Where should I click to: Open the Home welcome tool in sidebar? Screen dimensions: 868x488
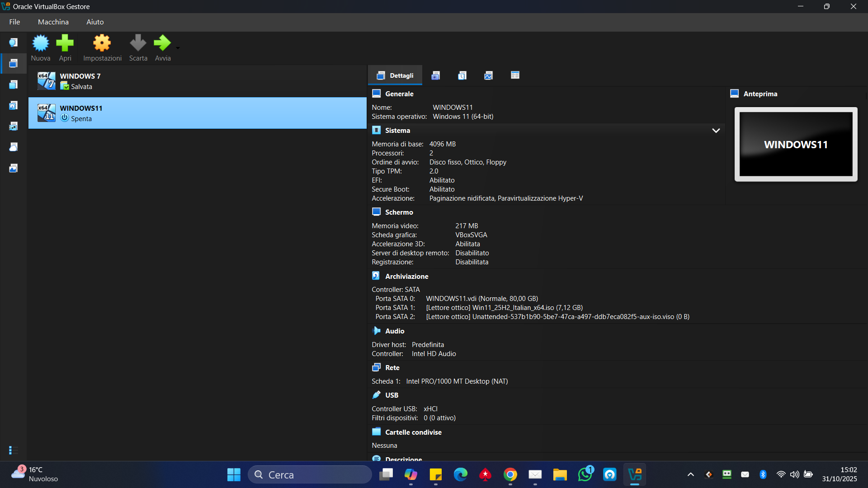pos(14,42)
